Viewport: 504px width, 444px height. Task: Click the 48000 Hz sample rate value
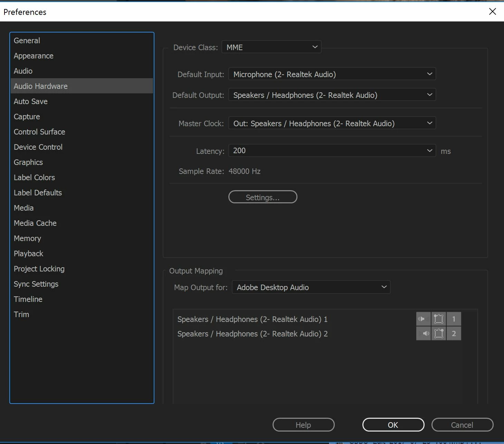coord(245,171)
